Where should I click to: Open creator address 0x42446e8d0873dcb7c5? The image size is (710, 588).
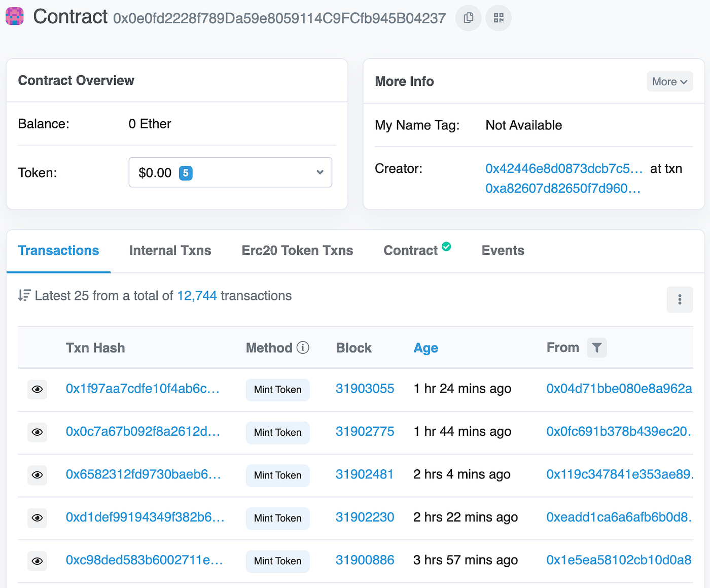pyautogui.click(x=564, y=168)
